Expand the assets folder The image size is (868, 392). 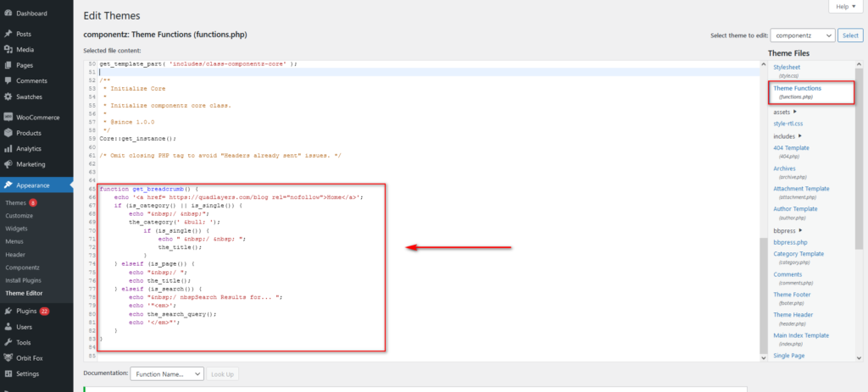[x=784, y=112]
